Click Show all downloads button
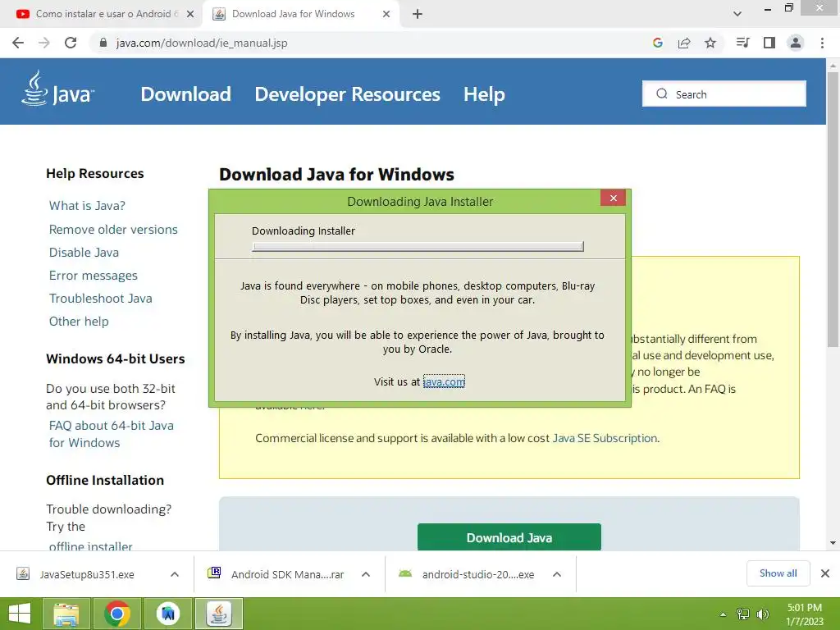The height and width of the screenshot is (630, 840). [778, 573]
